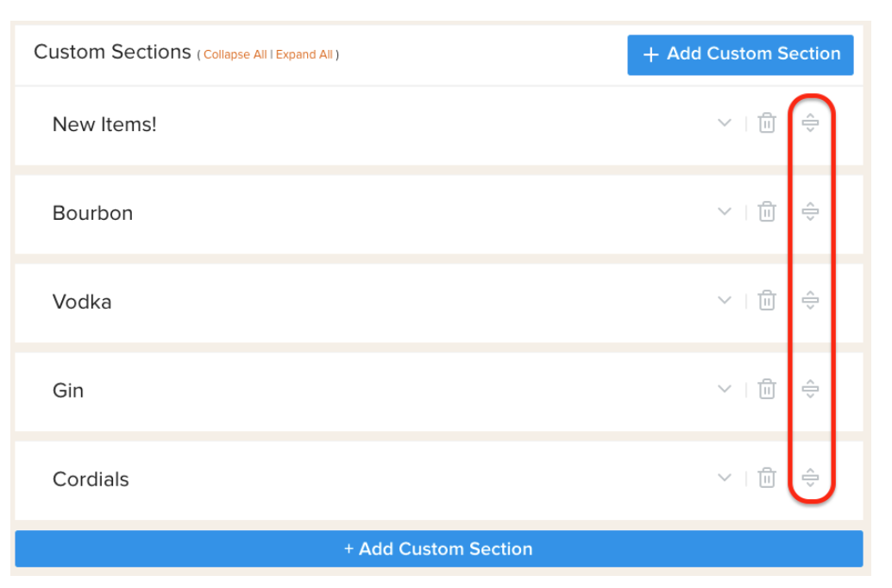
Task: Expand the Gin section chevron
Action: tap(724, 389)
